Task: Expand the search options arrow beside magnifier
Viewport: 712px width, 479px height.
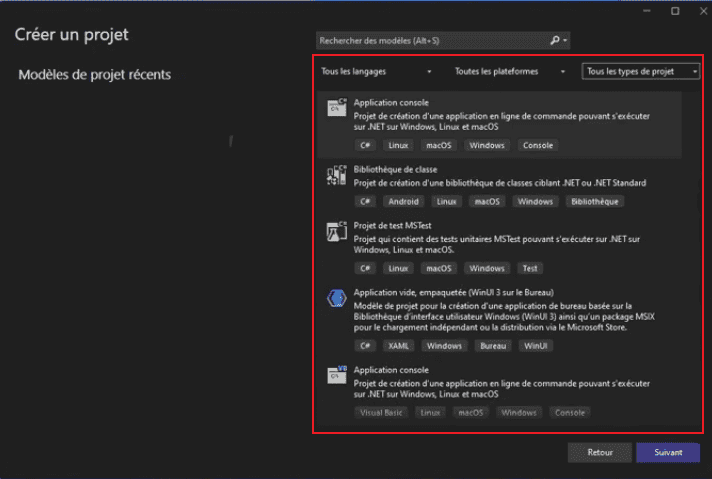Action: click(x=565, y=40)
